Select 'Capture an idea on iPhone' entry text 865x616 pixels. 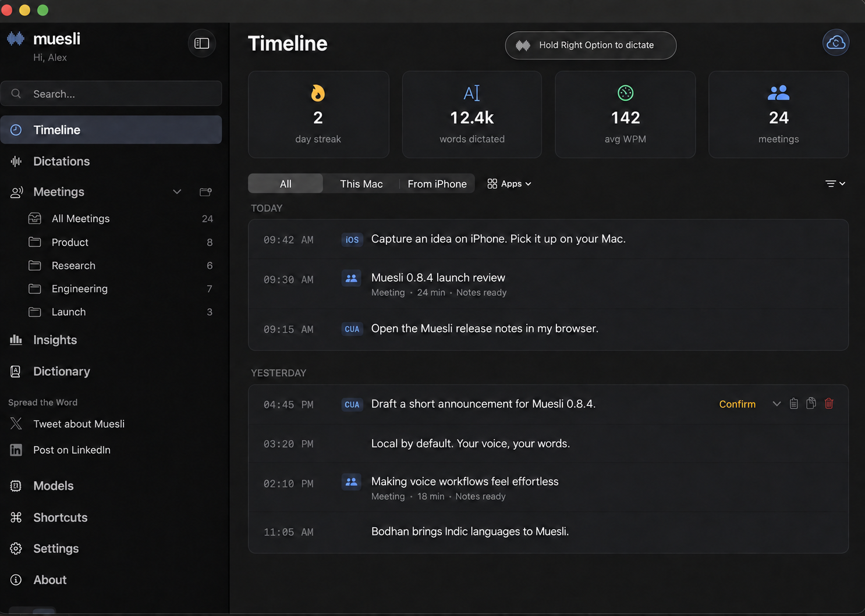(x=498, y=239)
